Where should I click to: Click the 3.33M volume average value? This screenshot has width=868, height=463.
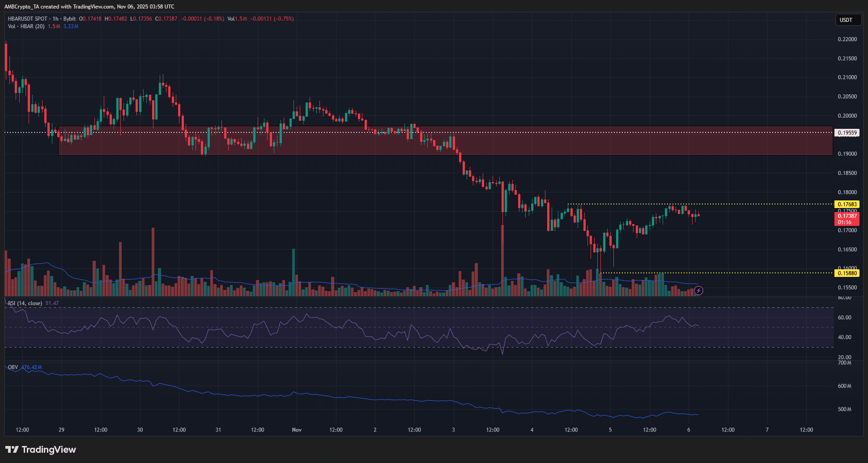[71, 26]
